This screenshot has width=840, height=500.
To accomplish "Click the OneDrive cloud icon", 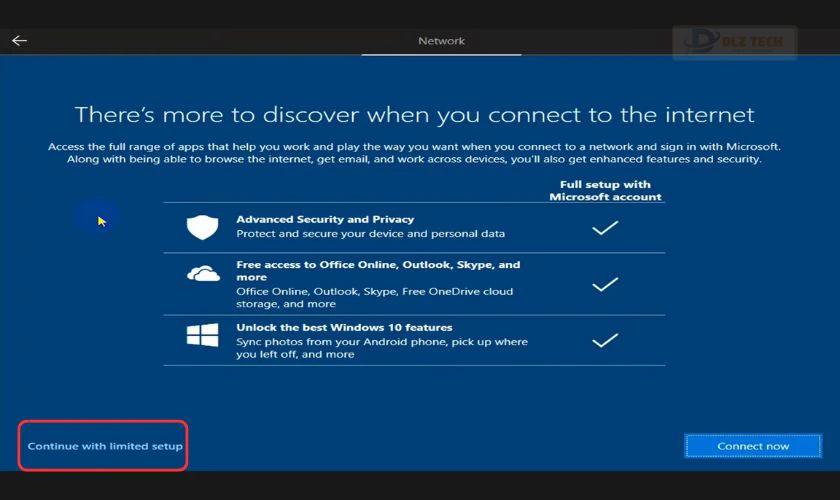I will click(x=203, y=273).
